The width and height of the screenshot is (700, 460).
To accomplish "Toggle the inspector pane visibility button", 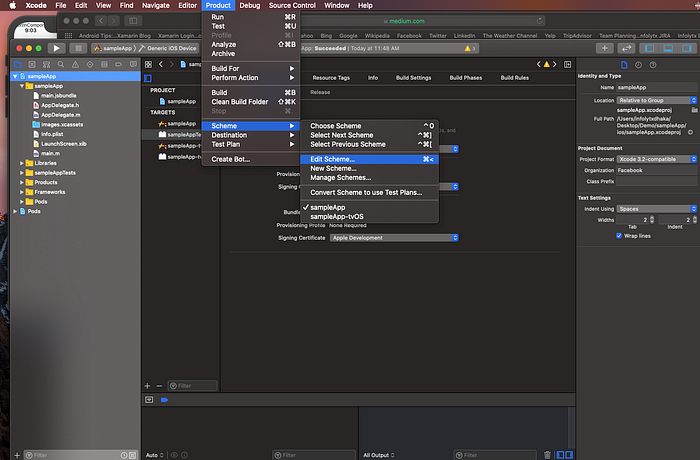I will 687,48.
